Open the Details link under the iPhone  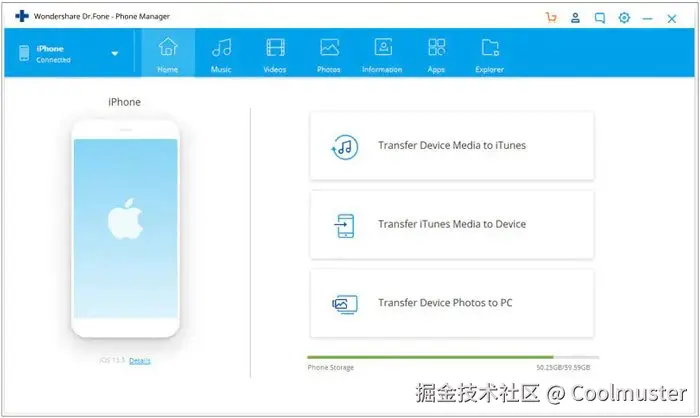tap(140, 361)
